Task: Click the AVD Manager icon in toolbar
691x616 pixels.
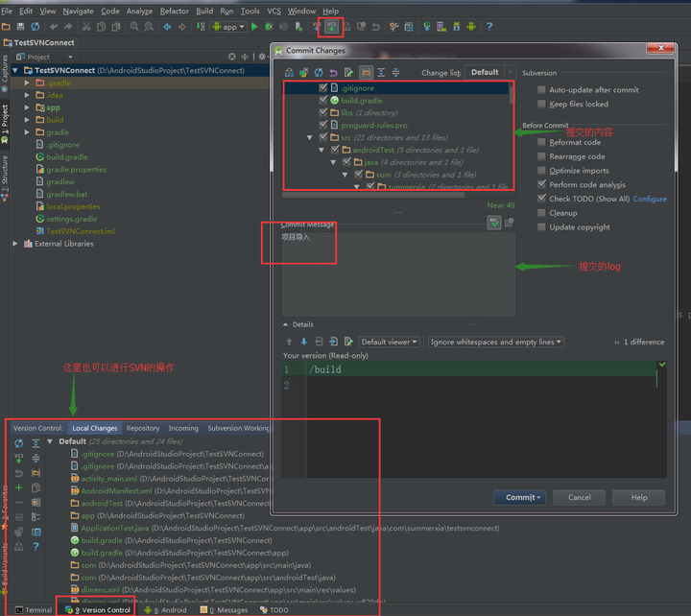Action: pos(441,27)
